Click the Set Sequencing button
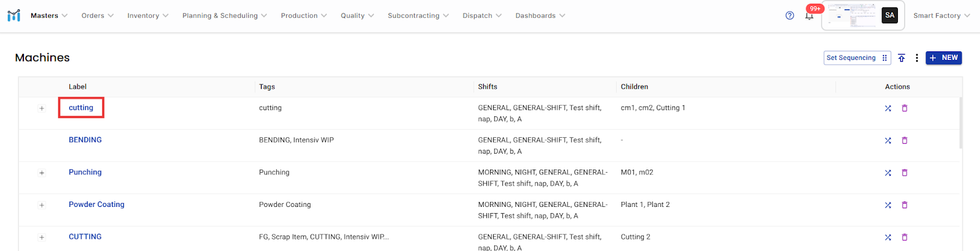The height and width of the screenshot is (251, 980). pos(856,58)
